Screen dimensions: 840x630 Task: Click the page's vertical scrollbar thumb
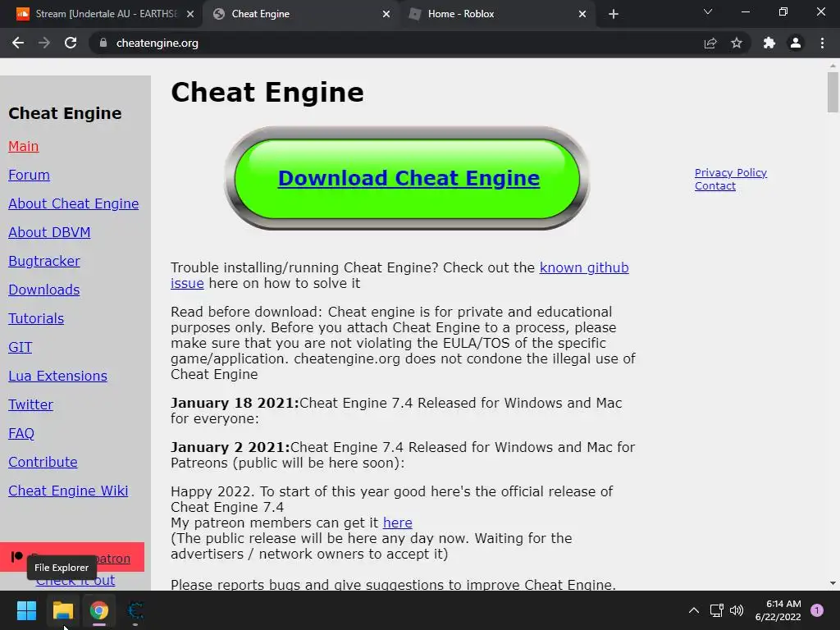[x=833, y=92]
